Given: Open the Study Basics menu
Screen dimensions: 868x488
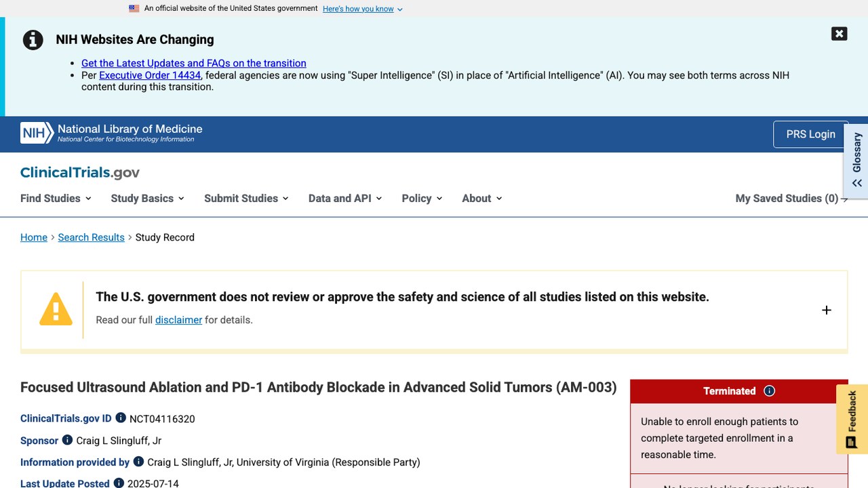Looking at the screenshot, I should (x=148, y=198).
